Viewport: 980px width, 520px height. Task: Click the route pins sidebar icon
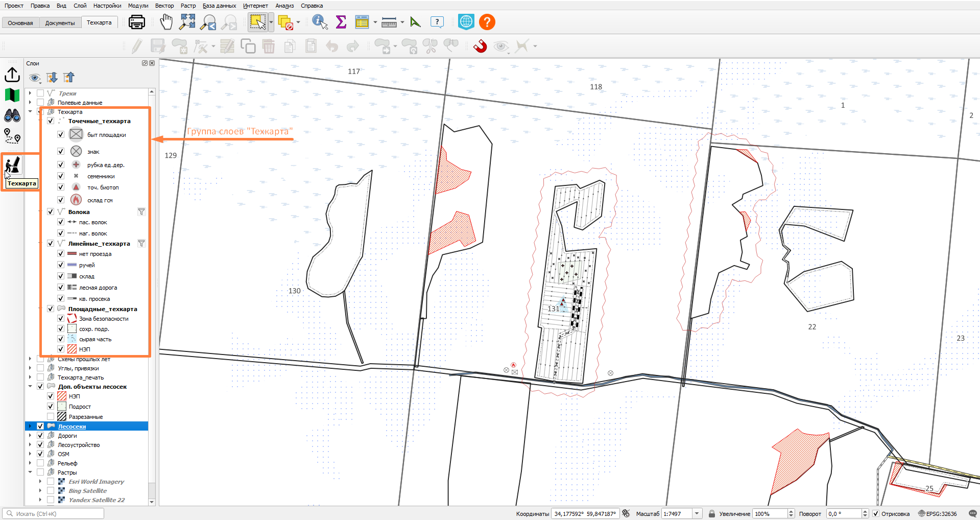[12, 136]
